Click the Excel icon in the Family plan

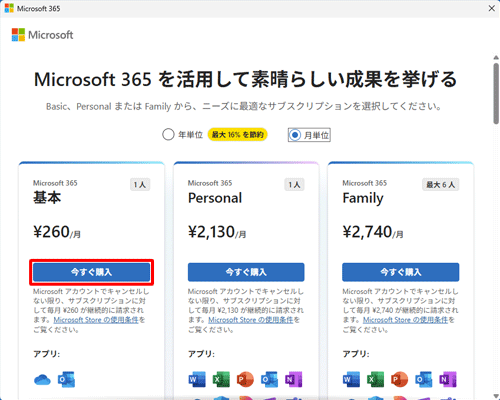376,379
